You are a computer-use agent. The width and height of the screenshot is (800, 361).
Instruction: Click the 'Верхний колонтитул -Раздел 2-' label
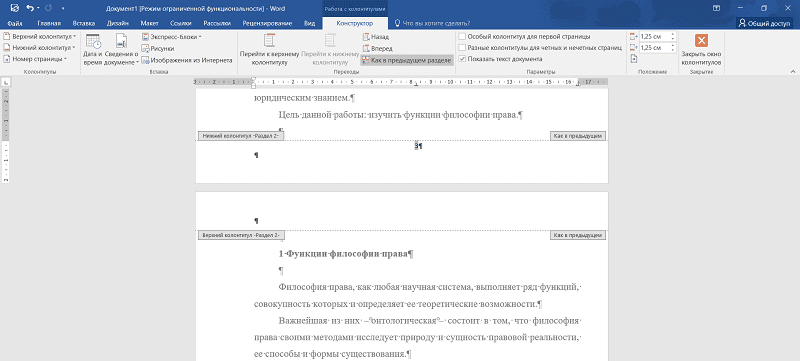(241, 236)
